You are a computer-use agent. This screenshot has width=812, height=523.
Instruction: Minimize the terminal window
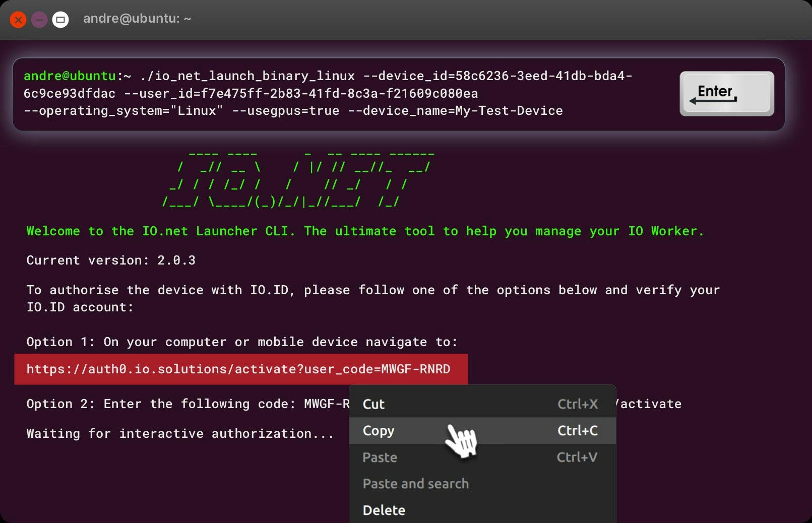39,20
